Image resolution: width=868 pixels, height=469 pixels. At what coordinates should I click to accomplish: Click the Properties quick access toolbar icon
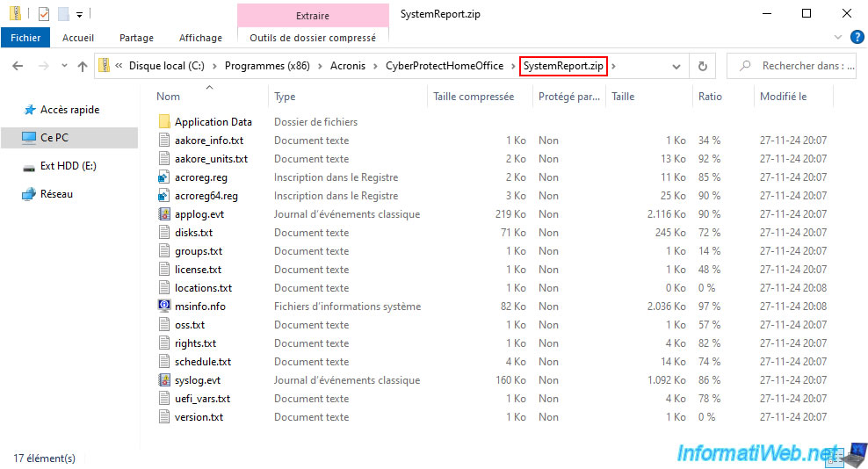point(43,14)
